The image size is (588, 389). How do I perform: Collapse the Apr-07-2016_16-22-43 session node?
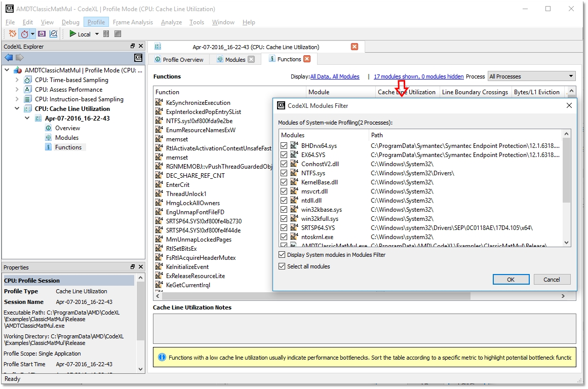(27, 118)
